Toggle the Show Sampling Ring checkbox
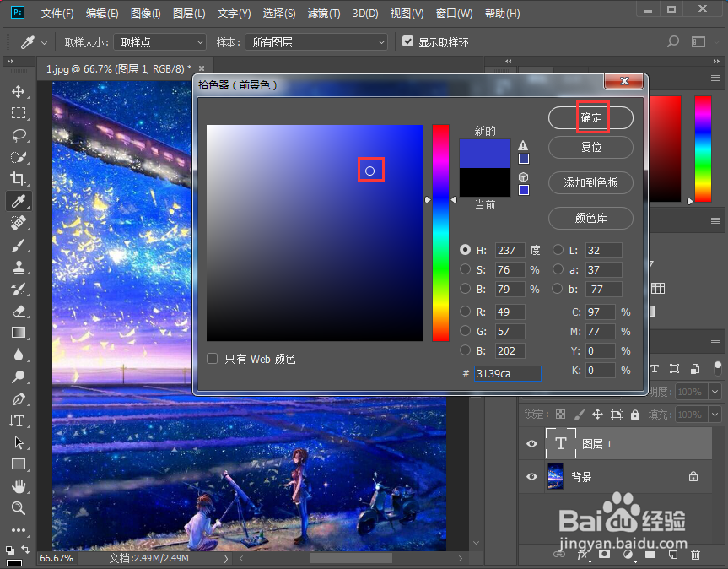The height and width of the screenshot is (569, 728). point(407,42)
